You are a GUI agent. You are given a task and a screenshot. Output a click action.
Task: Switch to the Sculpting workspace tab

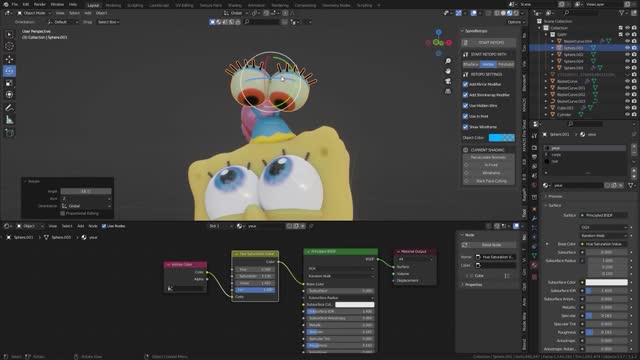click(135, 5)
